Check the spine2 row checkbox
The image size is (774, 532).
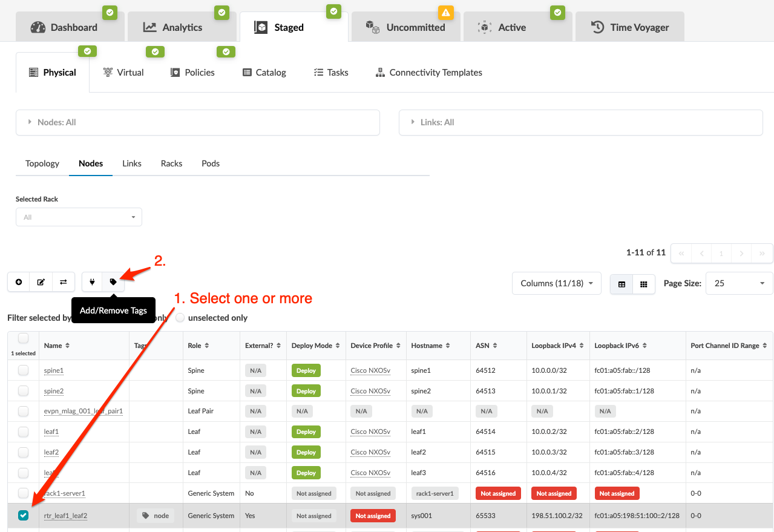(23, 391)
